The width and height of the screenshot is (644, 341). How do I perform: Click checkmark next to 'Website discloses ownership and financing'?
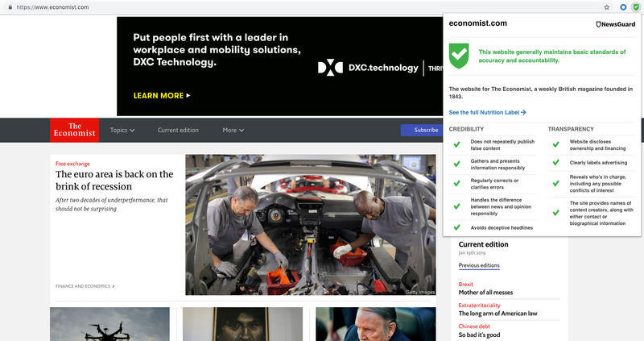tap(555, 144)
